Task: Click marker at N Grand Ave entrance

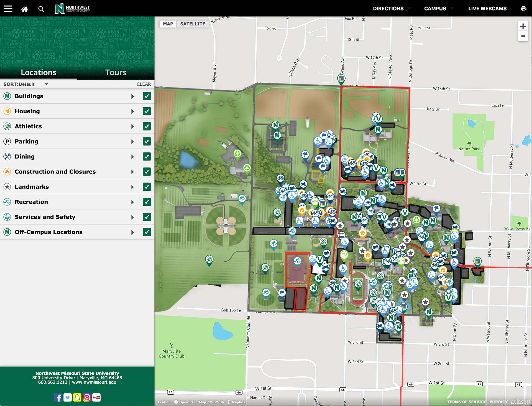Action: pos(341,79)
